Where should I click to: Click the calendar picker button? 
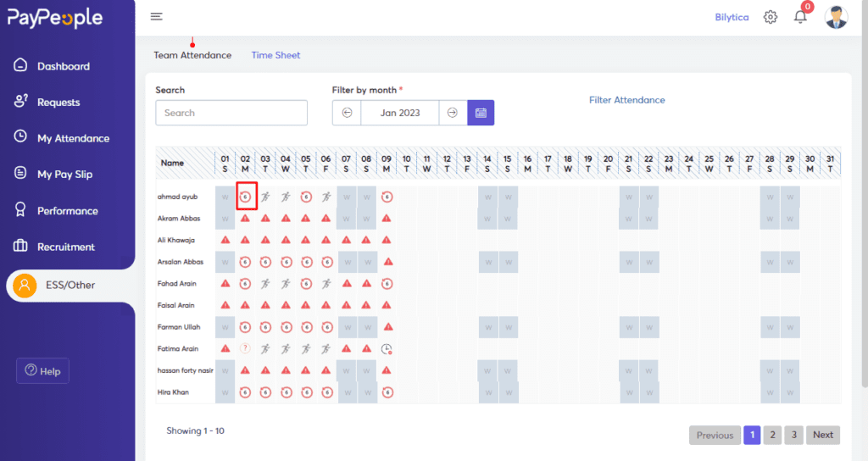point(481,113)
